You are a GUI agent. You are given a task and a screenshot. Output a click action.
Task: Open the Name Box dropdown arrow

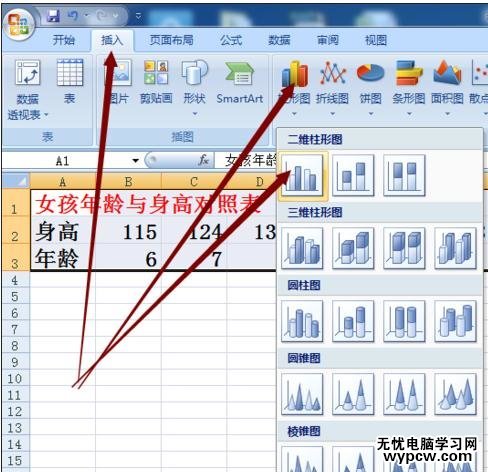tap(135, 161)
